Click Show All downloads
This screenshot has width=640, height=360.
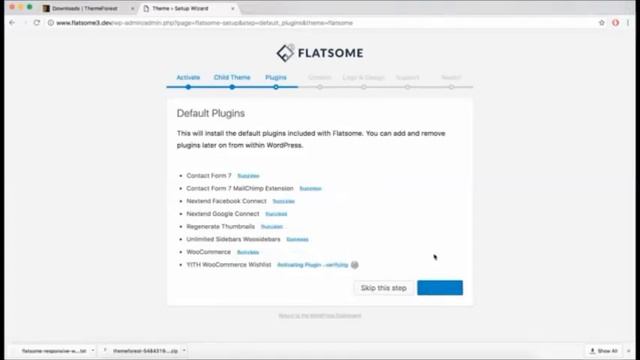pos(604,351)
